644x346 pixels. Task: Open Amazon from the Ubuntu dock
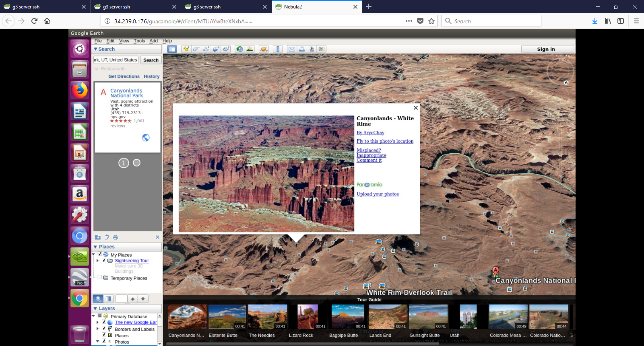pyautogui.click(x=80, y=194)
